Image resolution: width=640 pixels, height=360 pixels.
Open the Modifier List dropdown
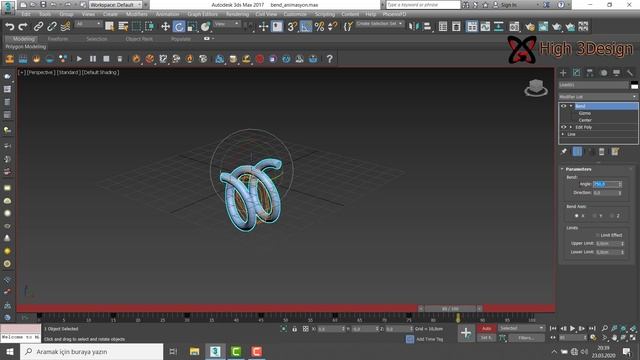(x=598, y=97)
